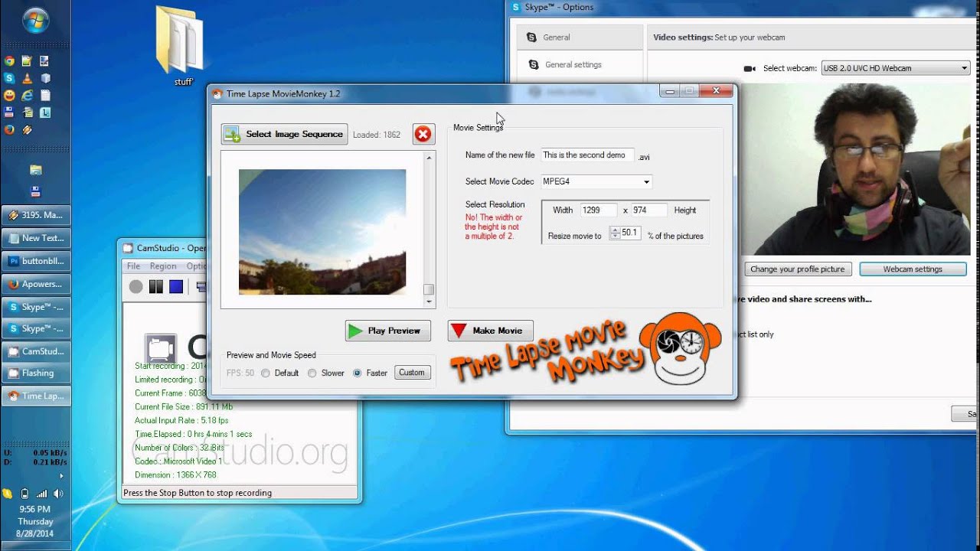
Task: Click Play Preview button
Action: pos(388,331)
